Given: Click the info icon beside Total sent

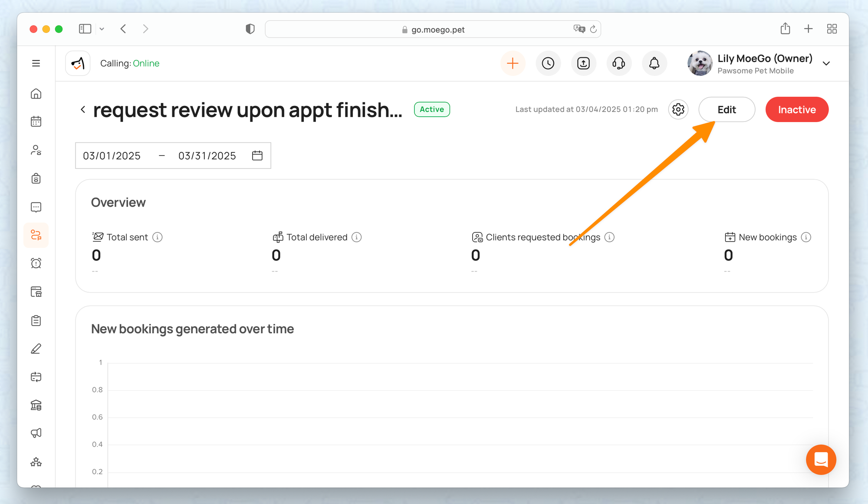Looking at the screenshot, I should [x=158, y=237].
